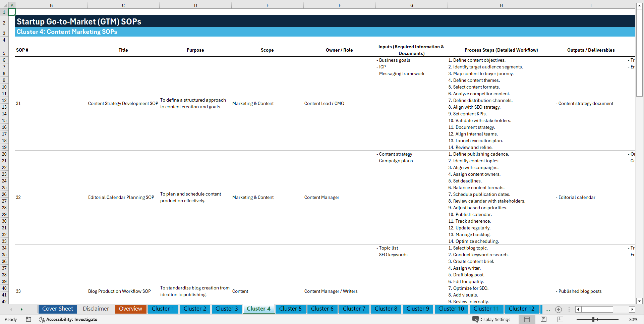
Task: Select column F by its header
Action: [340, 5]
